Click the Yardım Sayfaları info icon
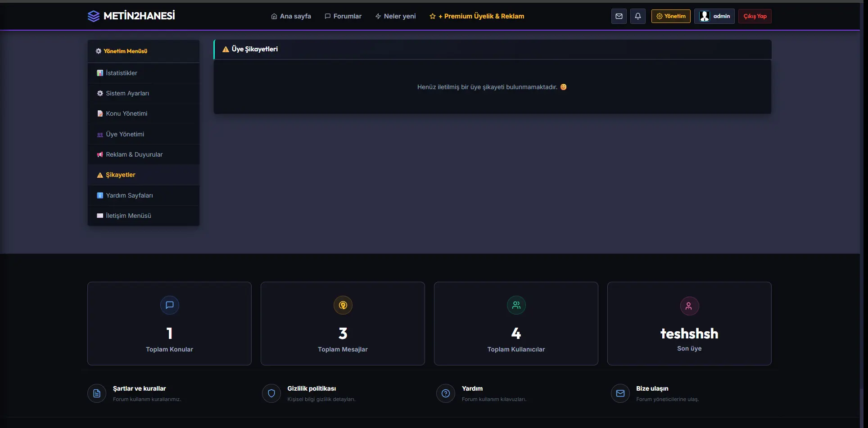Screen dimensions: 868x428 pyautogui.click(x=100, y=195)
